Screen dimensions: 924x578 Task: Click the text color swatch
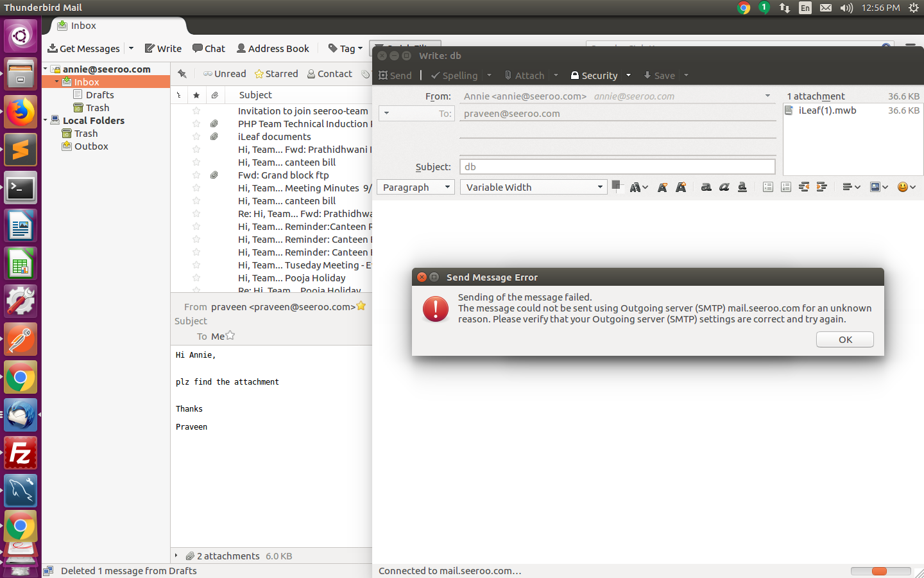(x=617, y=186)
